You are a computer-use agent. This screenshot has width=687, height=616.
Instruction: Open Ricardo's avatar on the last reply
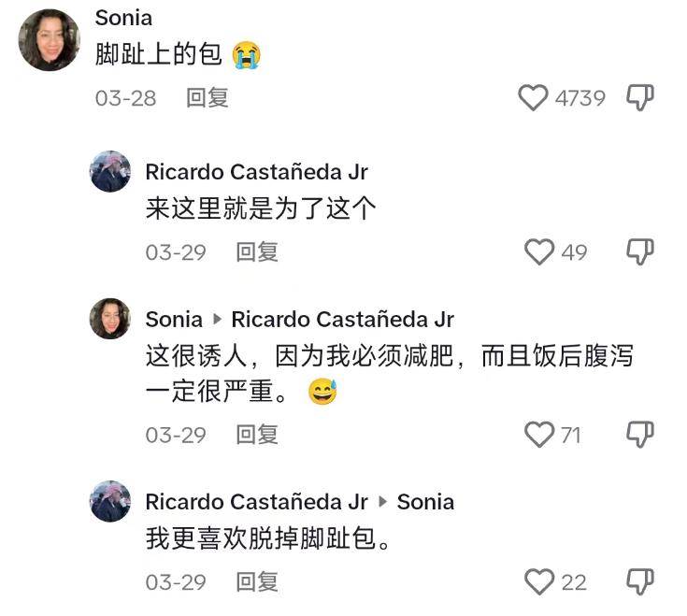110,502
